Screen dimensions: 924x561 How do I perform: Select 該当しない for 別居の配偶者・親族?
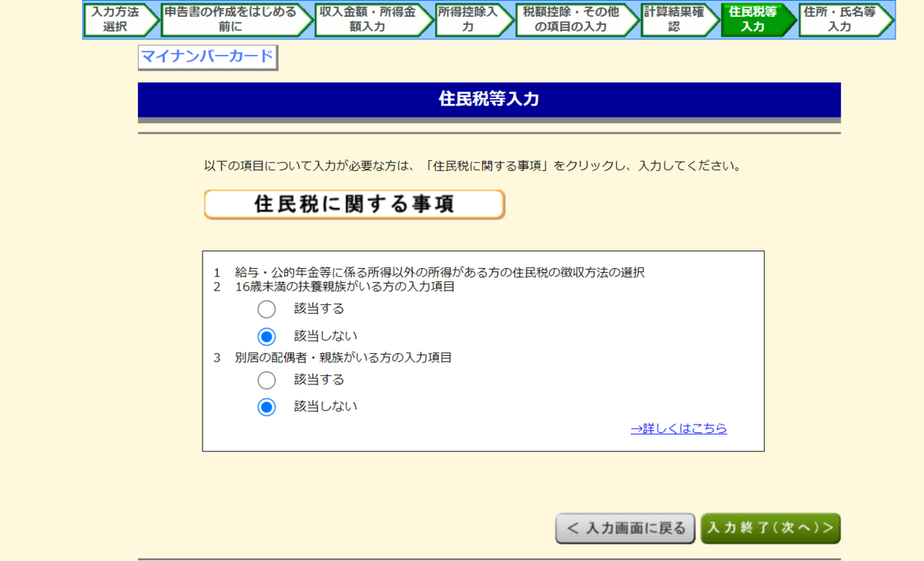pos(266,407)
